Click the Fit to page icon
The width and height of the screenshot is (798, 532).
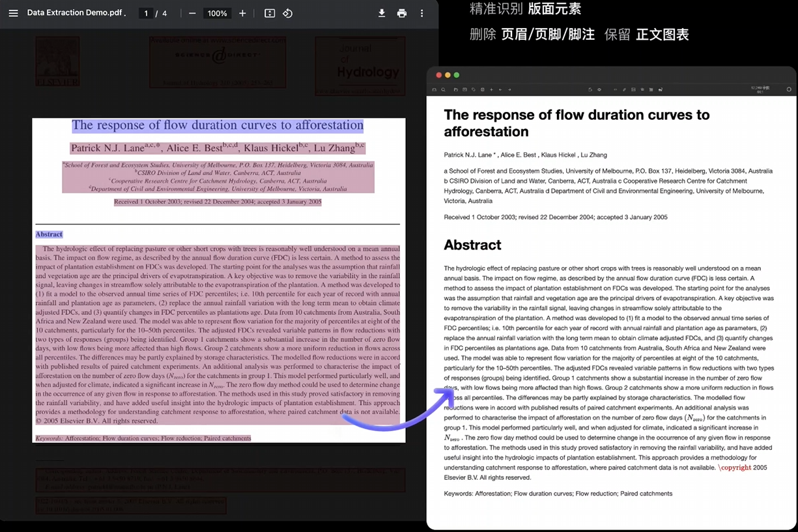pyautogui.click(x=270, y=13)
